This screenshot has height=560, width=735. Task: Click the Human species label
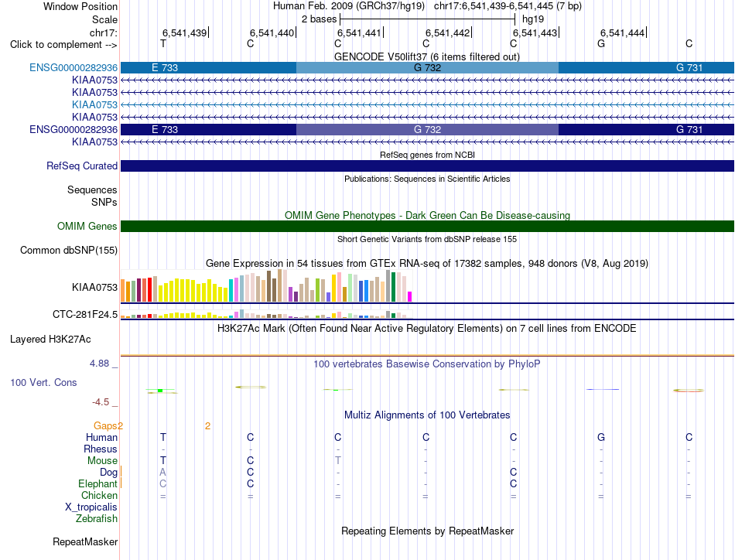(101, 437)
